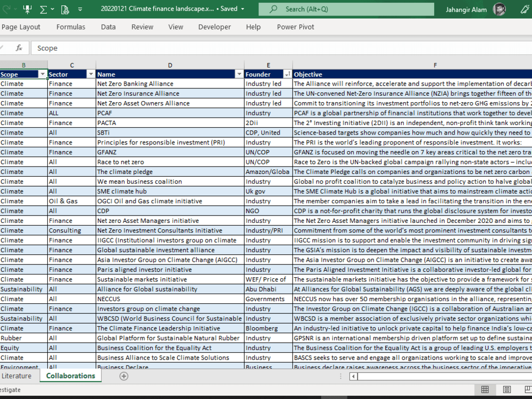Switch to Page Break Preview icon
This screenshot has width=532, height=399.
pyautogui.click(x=528, y=389)
